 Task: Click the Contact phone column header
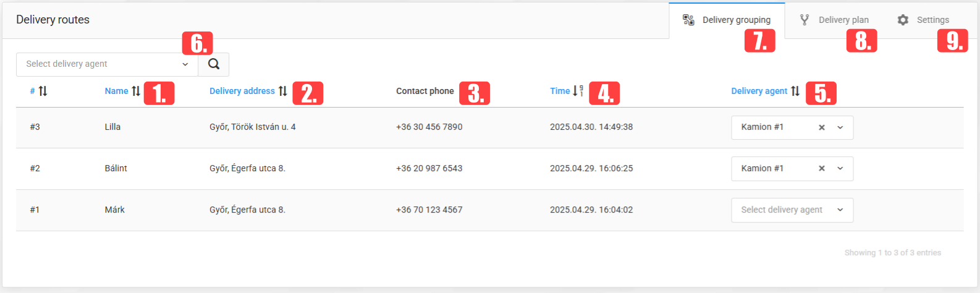(x=425, y=91)
